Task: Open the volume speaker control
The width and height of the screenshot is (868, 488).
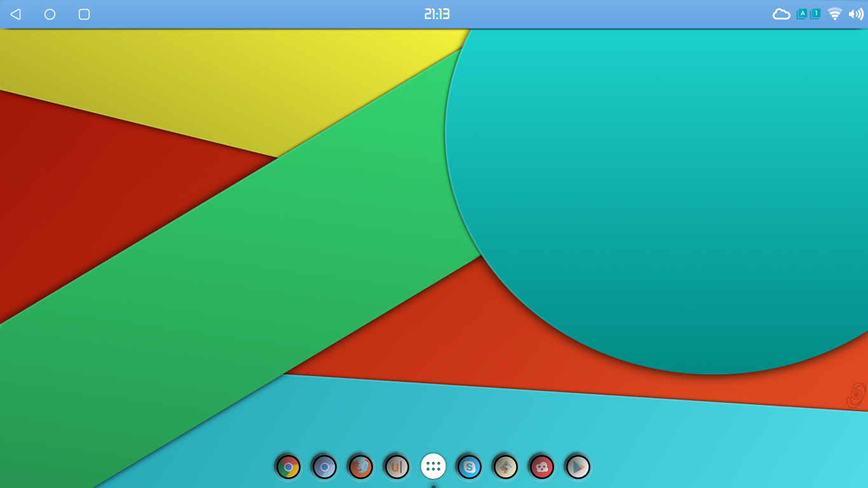Action: (856, 14)
